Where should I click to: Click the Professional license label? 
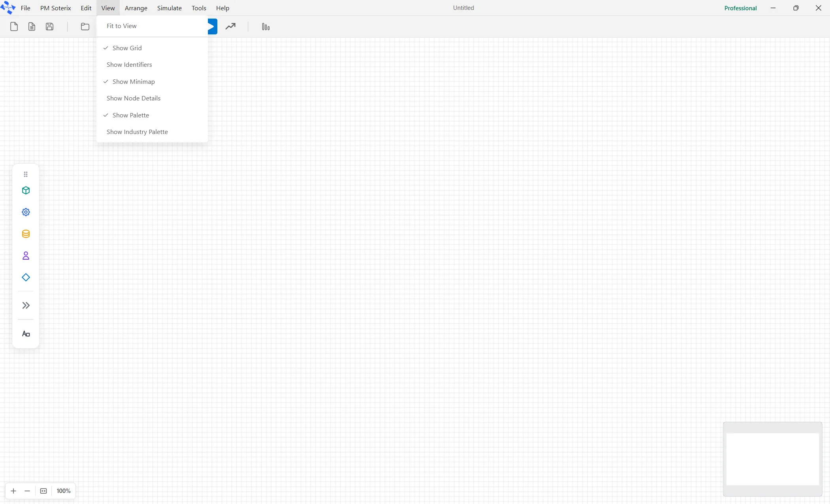[740, 8]
